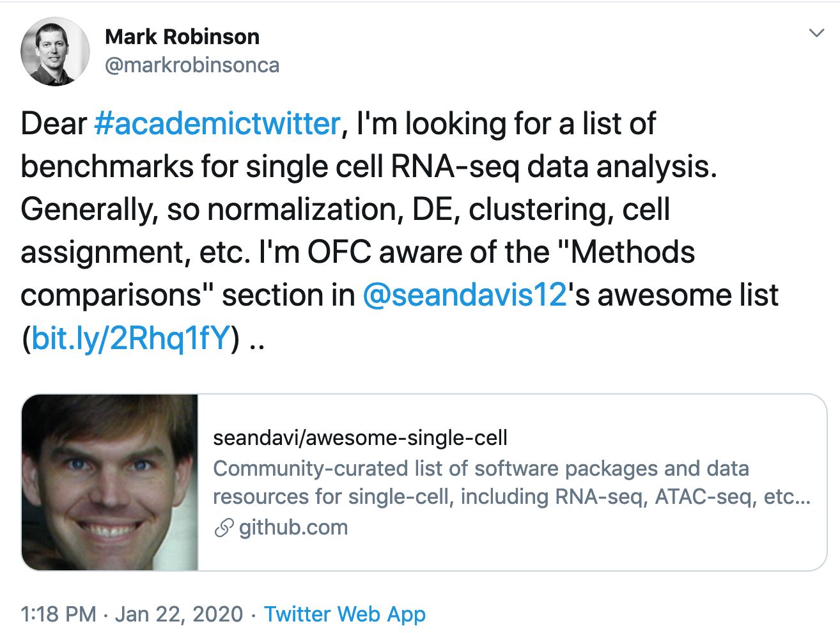Click the Jan 22, 2020 date
Image resolution: width=840 pixels, height=633 pixels.
[179, 614]
